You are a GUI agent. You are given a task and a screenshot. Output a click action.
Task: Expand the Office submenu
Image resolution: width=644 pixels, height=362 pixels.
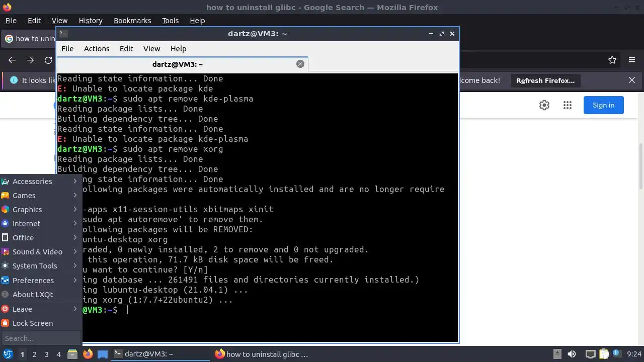tap(40, 238)
